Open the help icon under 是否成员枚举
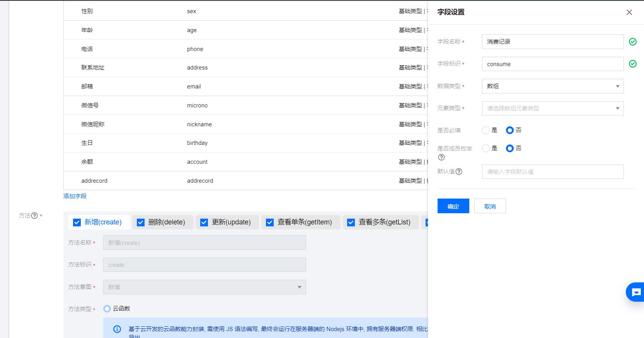Screen dimensions: 644x338 click(441, 157)
